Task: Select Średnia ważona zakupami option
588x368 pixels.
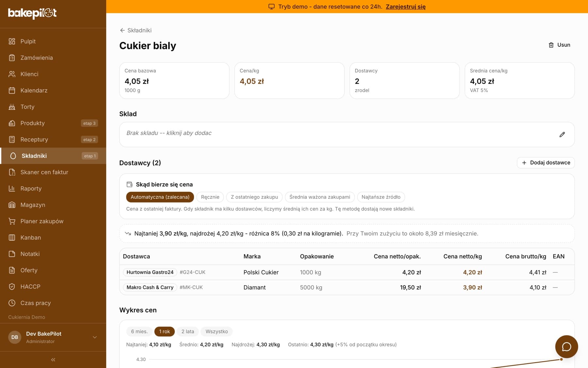Action: click(320, 197)
